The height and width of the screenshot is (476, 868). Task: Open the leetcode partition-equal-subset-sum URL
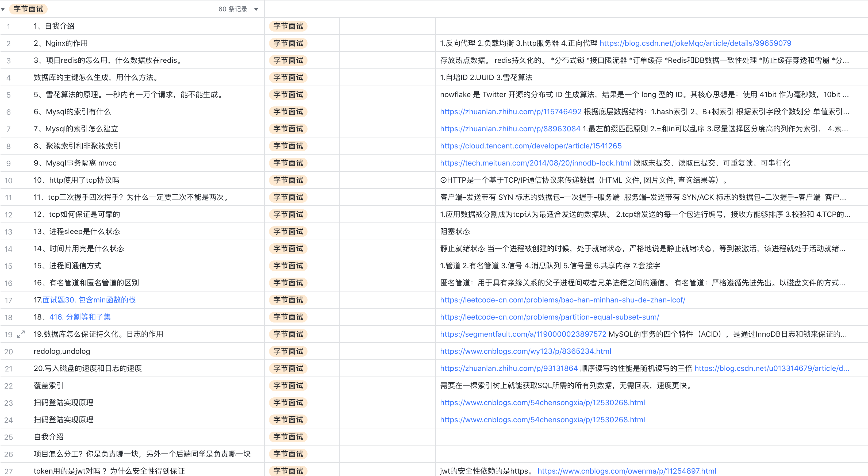point(549,317)
